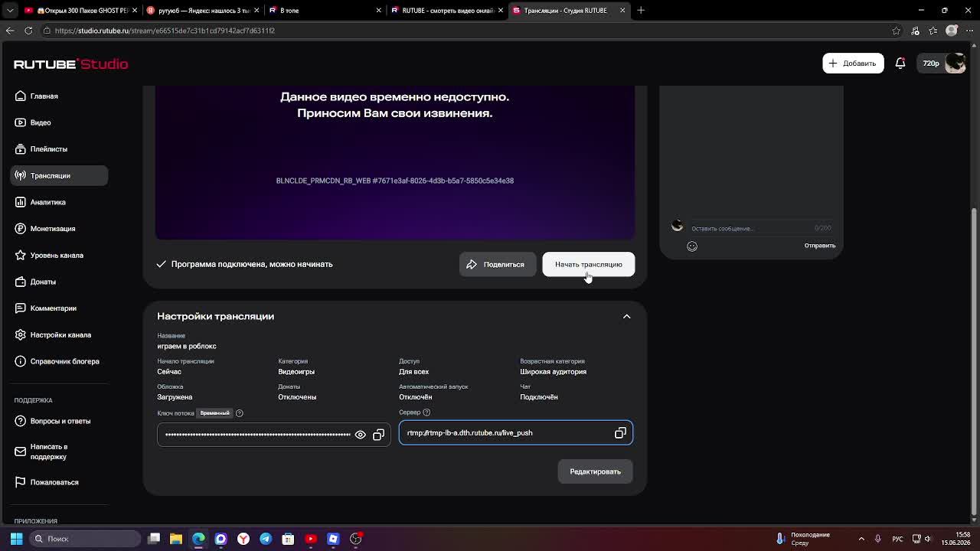The height and width of the screenshot is (551, 980).
Task: Go to Видео in the sidebar
Action: (59, 122)
